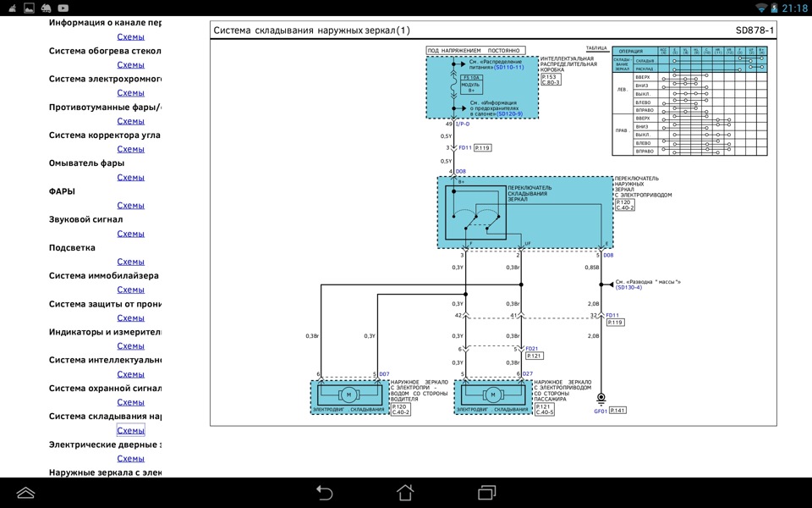The height and width of the screenshot is (508, 812).
Task: Open Схемы link under Система охранной сигнализации
Action: (x=130, y=402)
